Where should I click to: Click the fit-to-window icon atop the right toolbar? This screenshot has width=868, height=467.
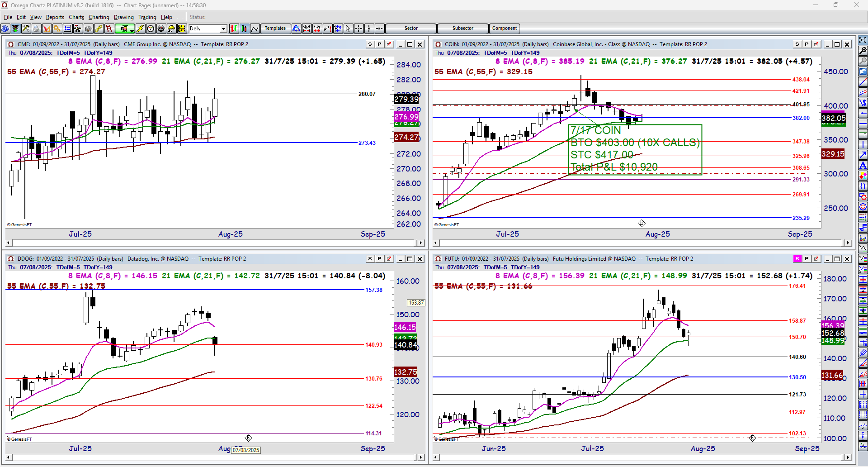point(863,40)
